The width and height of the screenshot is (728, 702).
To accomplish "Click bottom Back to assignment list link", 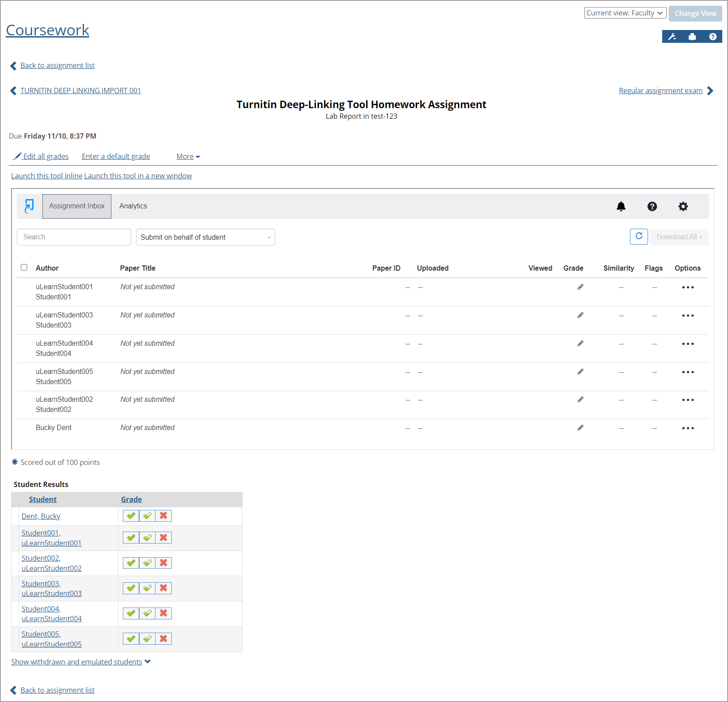I will pos(57,690).
